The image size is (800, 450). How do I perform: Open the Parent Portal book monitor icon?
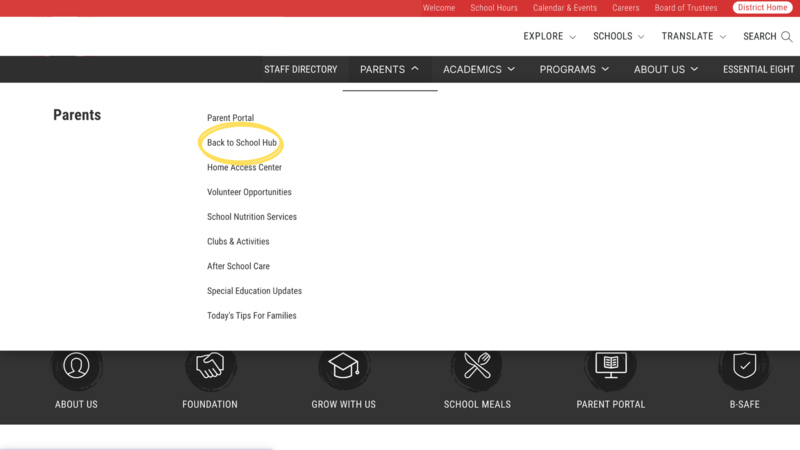pyautogui.click(x=611, y=366)
